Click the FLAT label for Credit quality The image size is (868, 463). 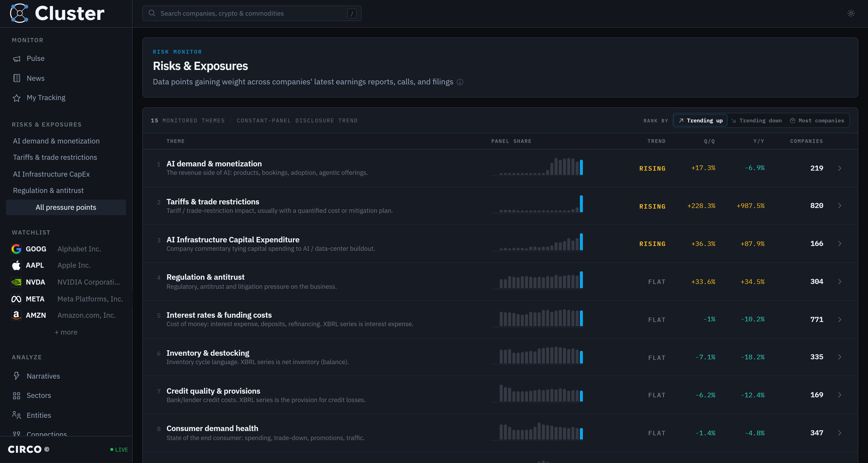(x=657, y=395)
